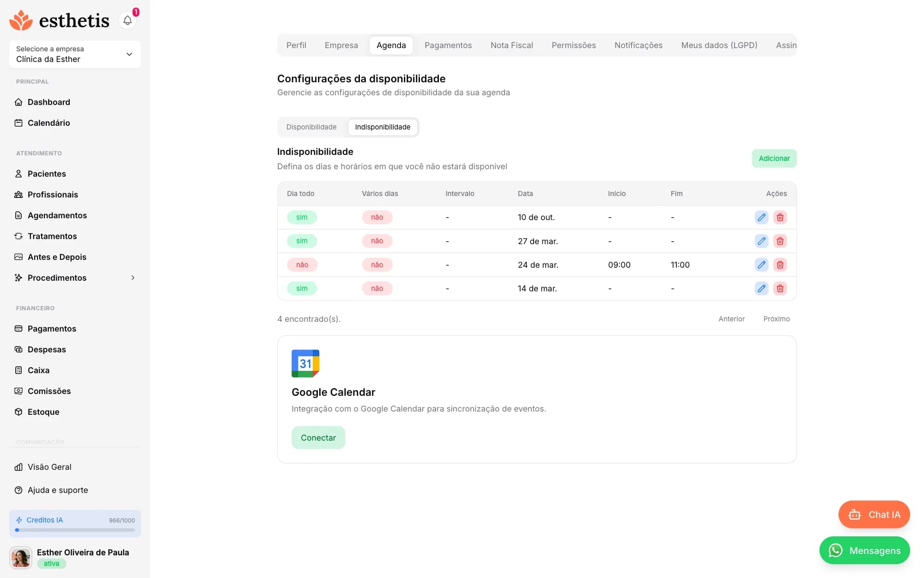The height and width of the screenshot is (578, 924).
Task: Switch to the Empresa tab
Action: pyautogui.click(x=341, y=45)
